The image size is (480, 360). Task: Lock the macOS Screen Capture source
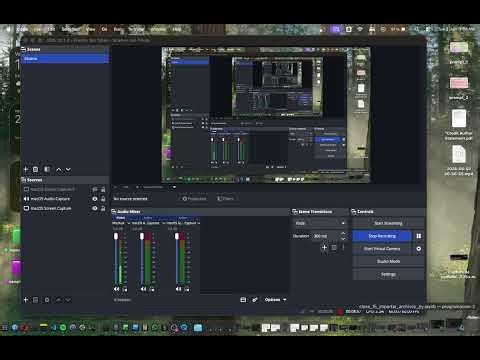click(x=103, y=208)
